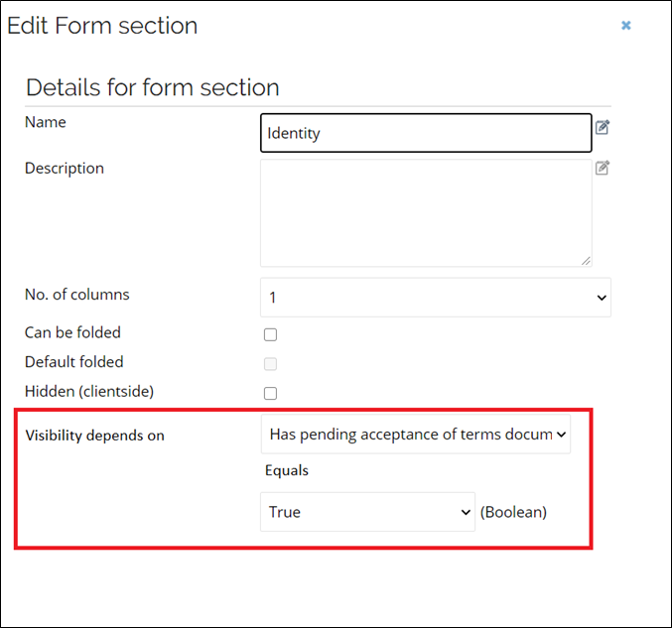Viewport: 672px width, 628px height.
Task: Enable the Can be folded checkbox
Action: [x=270, y=334]
